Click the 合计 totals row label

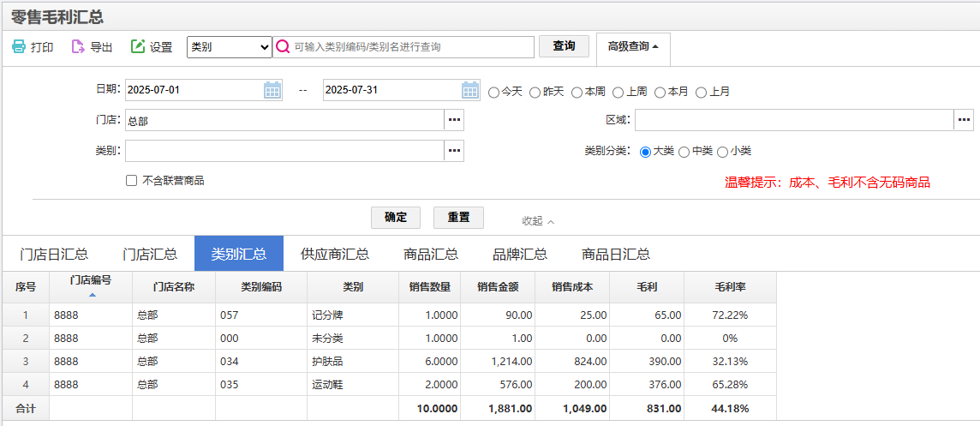point(26,409)
